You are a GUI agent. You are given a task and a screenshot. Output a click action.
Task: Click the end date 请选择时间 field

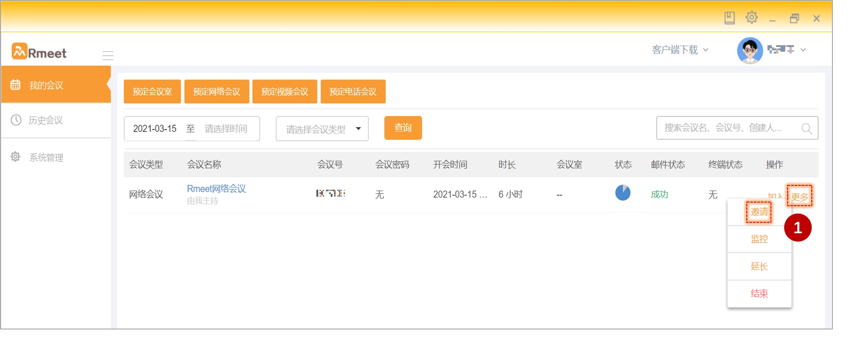coord(226,129)
